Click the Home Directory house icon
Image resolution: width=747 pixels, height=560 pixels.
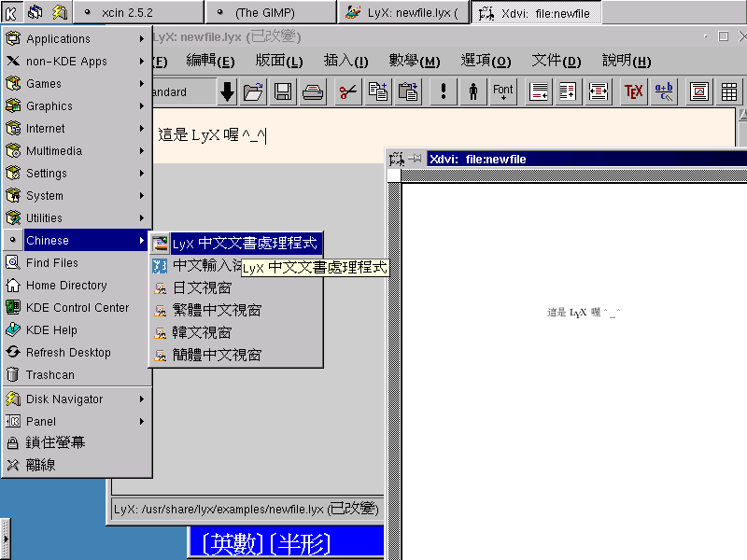[x=13, y=286]
